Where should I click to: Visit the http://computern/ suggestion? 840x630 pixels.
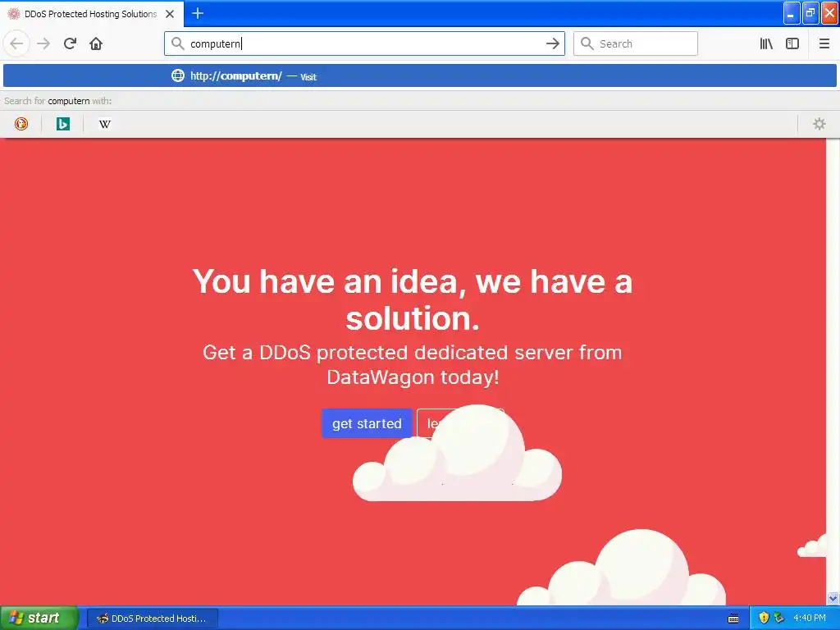(x=420, y=76)
